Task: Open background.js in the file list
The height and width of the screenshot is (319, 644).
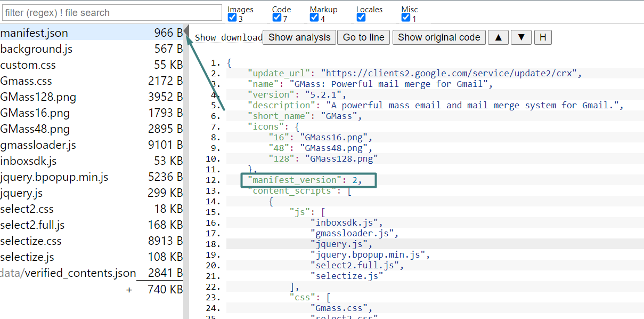Action: pyautogui.click(x=37, y=49)
